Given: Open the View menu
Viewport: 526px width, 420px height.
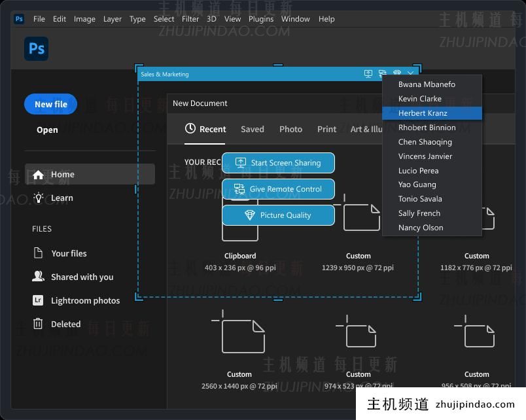Looking at the screenshot, I should click(232, 19).
